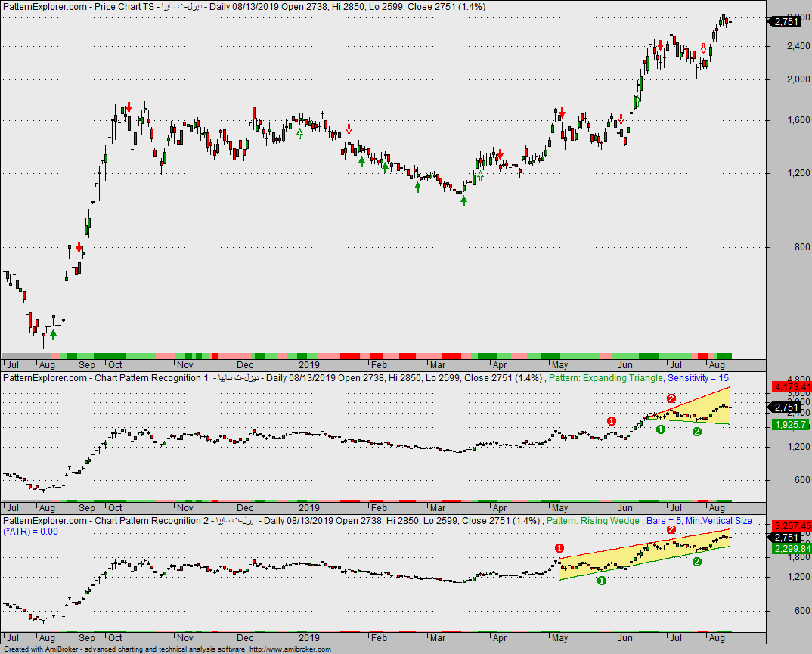Select the hollow red arrow in late July 2019
The width and height of the screenshot is (812, 654).
703,48
